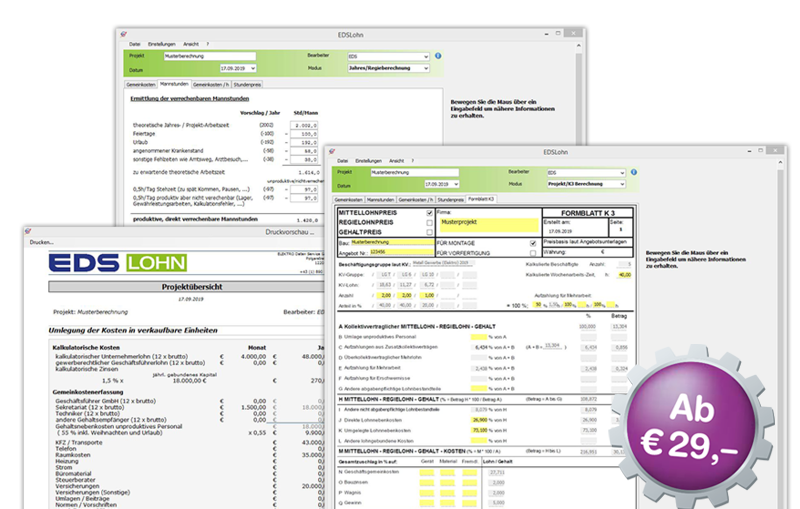Select the Mannstunden tab in the Jahres/Regieberechnung window
800x509 pixels.
pos(174,84)
